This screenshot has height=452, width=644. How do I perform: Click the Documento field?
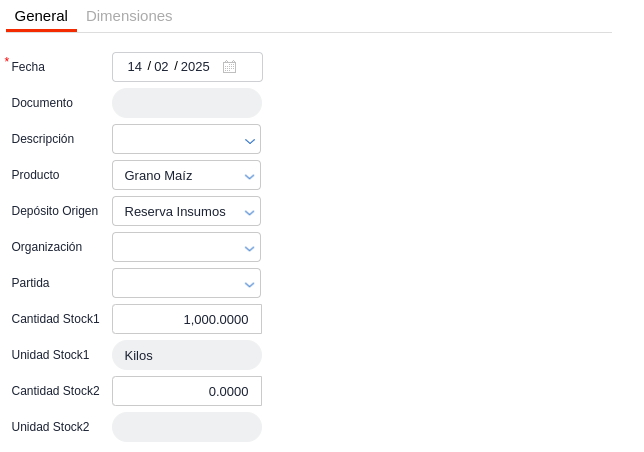[x=187, y=103]
